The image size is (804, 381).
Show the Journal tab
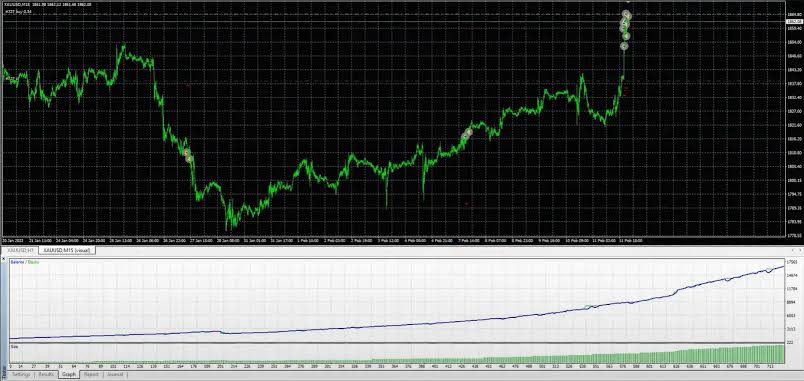click(115, 375)
